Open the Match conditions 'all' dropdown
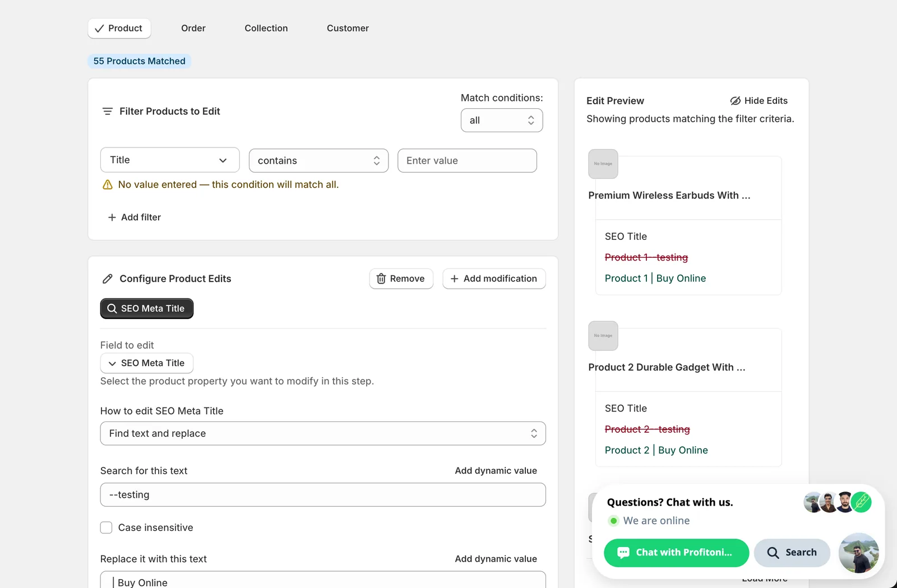The width and height of the screenshot is (897, 588). pyautogui.click(x=502, y=121)
